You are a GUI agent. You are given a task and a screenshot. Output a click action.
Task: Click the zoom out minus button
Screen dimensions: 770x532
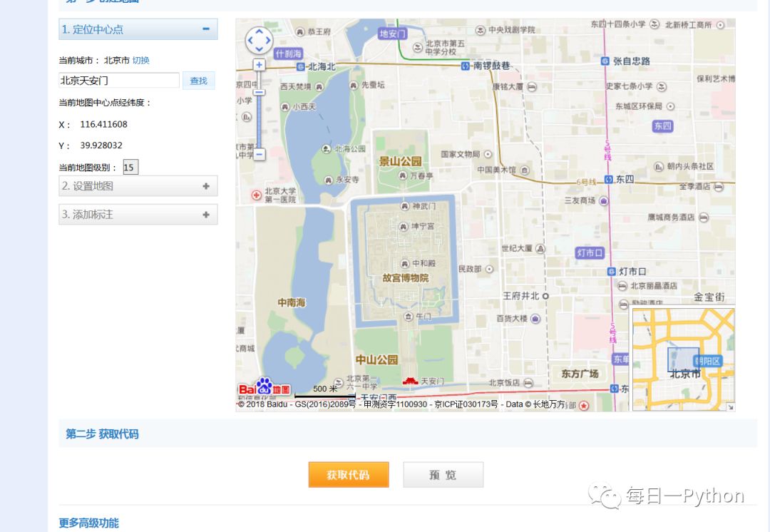click(x=259, y=154)
